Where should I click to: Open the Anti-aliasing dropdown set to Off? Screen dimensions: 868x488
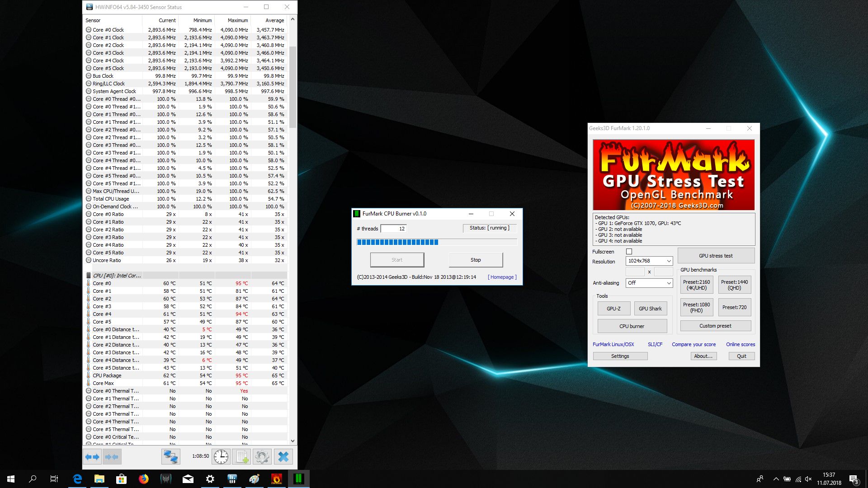[649, 283]
